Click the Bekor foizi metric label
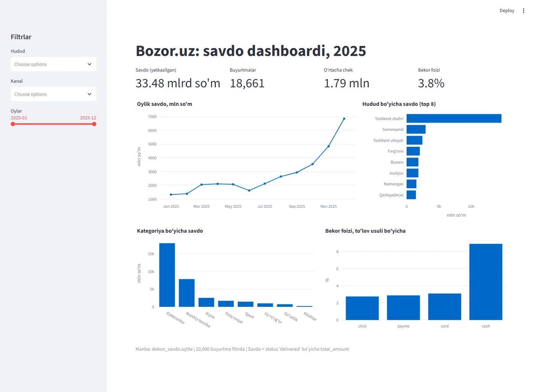Image resolution: width=535 pixels, height=392 pixels. click(429, 70)
